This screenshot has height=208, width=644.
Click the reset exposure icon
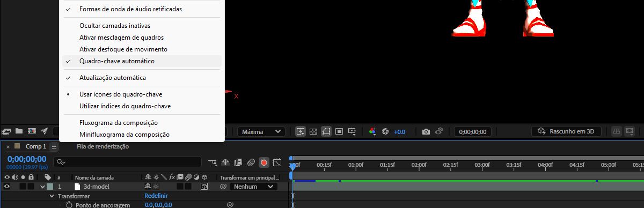[x=385, y=131]
